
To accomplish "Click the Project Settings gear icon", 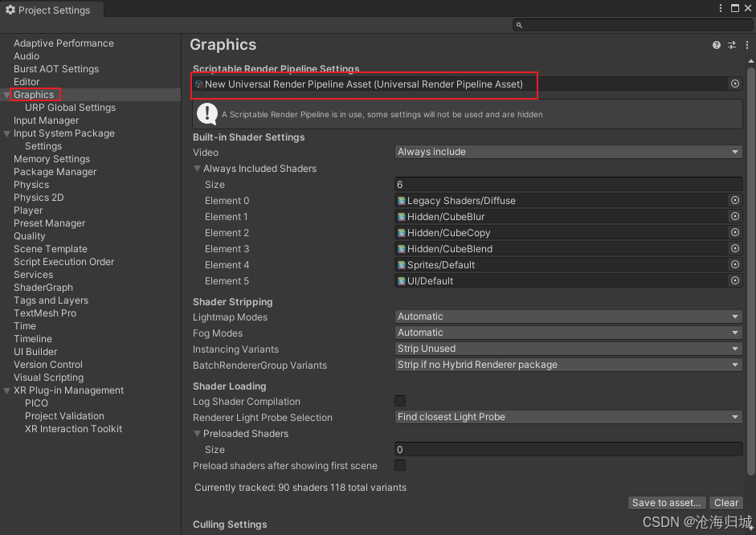I will pos(10,10).
